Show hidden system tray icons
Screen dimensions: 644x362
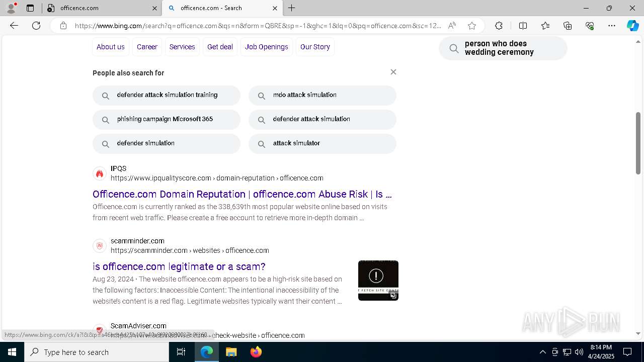point(542,352)
